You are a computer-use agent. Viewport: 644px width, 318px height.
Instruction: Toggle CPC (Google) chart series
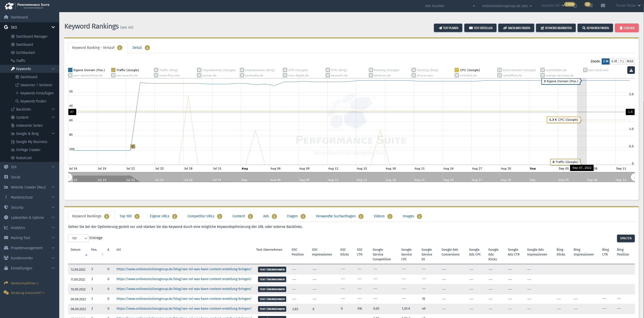[x=467, y=70]
